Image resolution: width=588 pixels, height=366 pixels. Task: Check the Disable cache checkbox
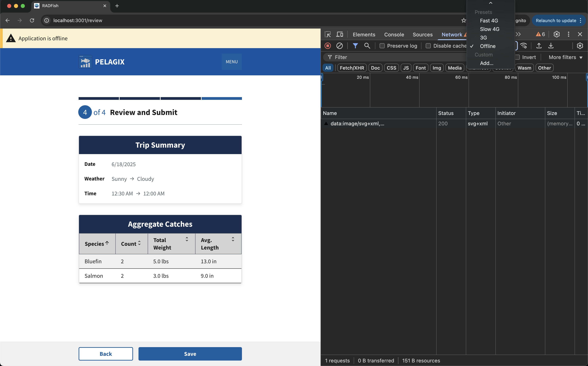coord(428,46)
